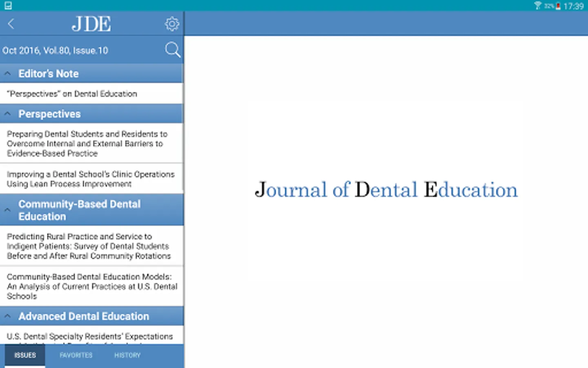Select Community-Based Dental Education header

(x=92, y=210)
